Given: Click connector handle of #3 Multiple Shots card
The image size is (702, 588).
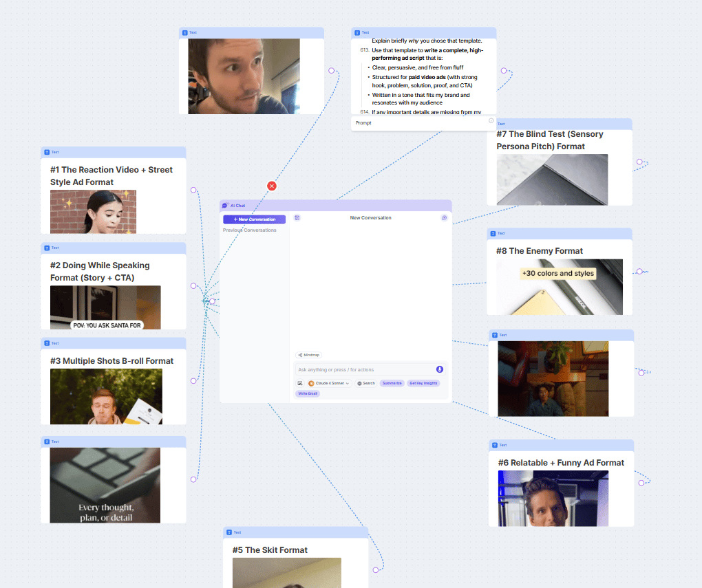Looking at the screenshot, I should pyautogui.click(x=193, y=381).
